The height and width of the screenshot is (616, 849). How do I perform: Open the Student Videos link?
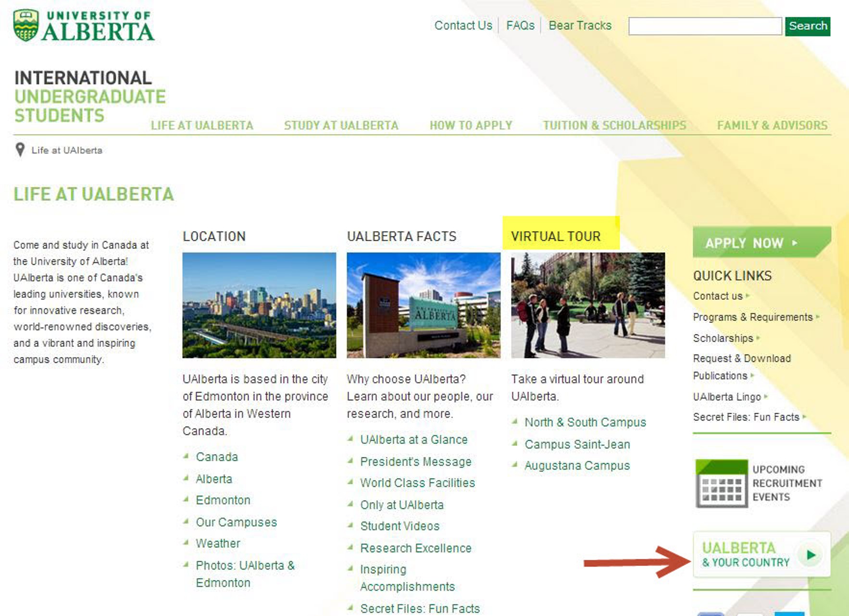pyautogui.click(x=400, y=526)
